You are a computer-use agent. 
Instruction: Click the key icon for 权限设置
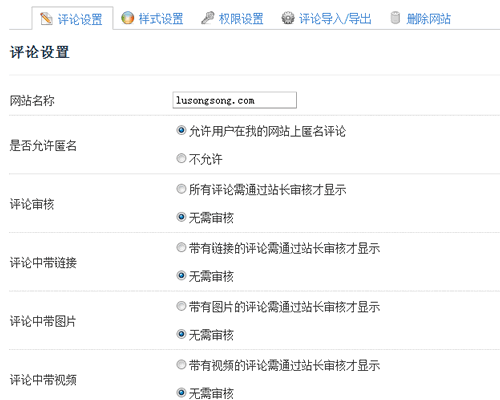(208, 18)
